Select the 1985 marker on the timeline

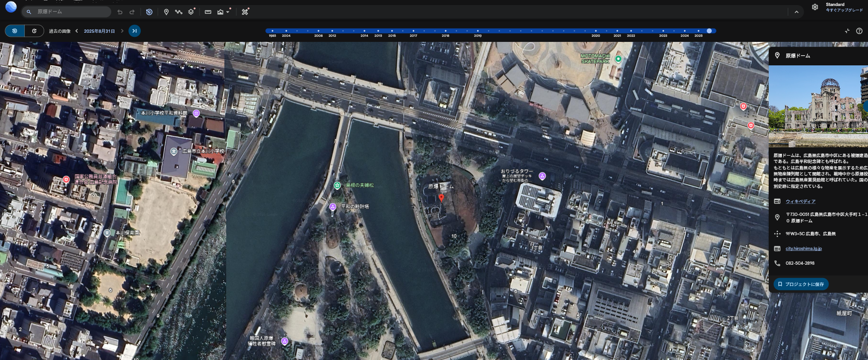273,31
